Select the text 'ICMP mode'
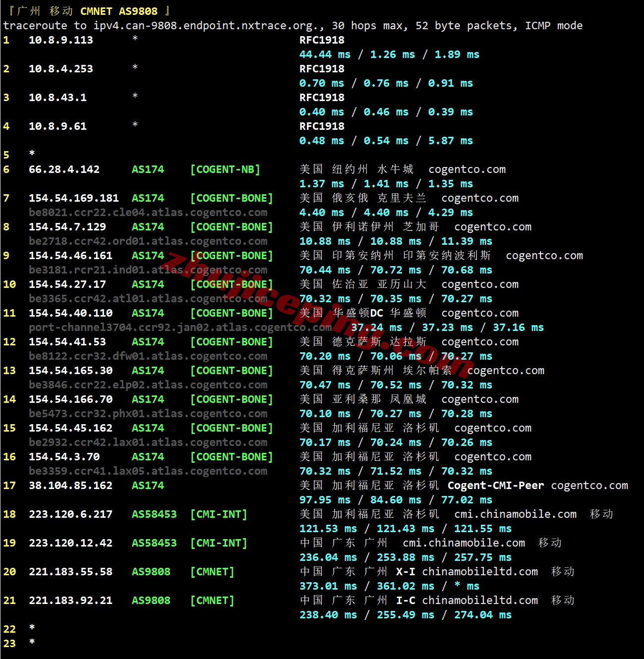 click(x=554, y=26)
